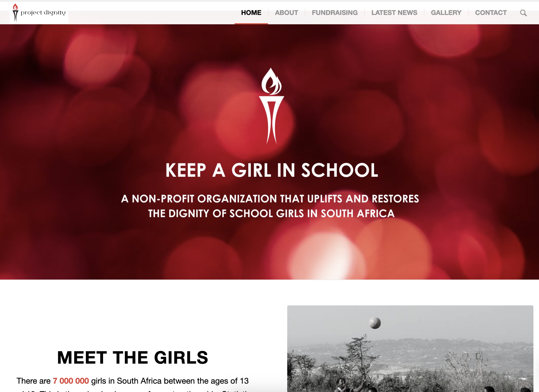Click the white torch emblem in banner
Screen dimensions: 539x392
tap(271, 106)
